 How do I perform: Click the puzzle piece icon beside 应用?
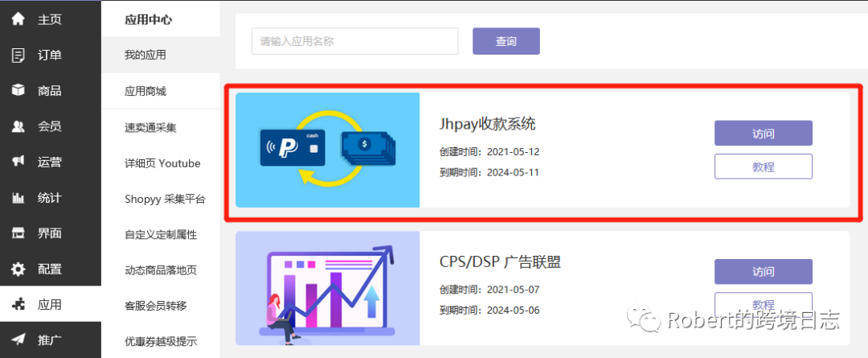18,304
